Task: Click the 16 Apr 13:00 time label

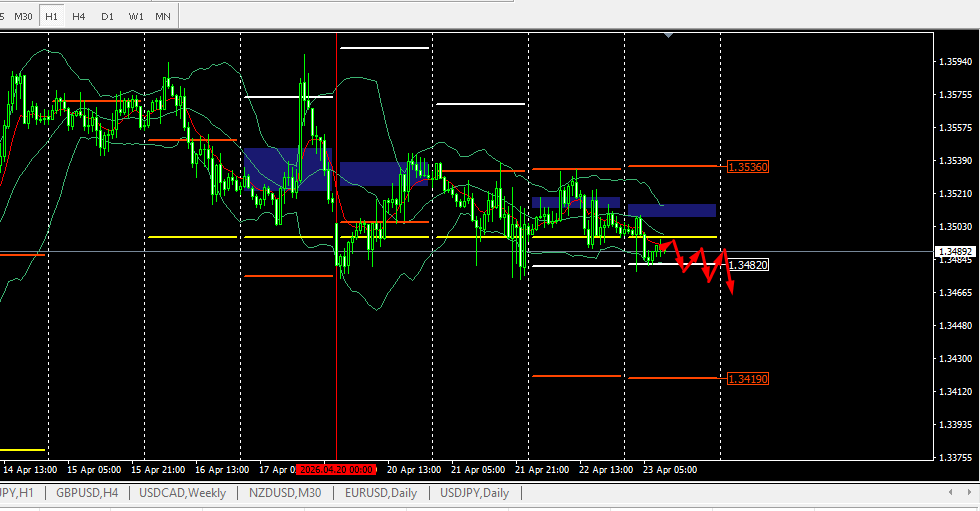Action: [222, 470]
